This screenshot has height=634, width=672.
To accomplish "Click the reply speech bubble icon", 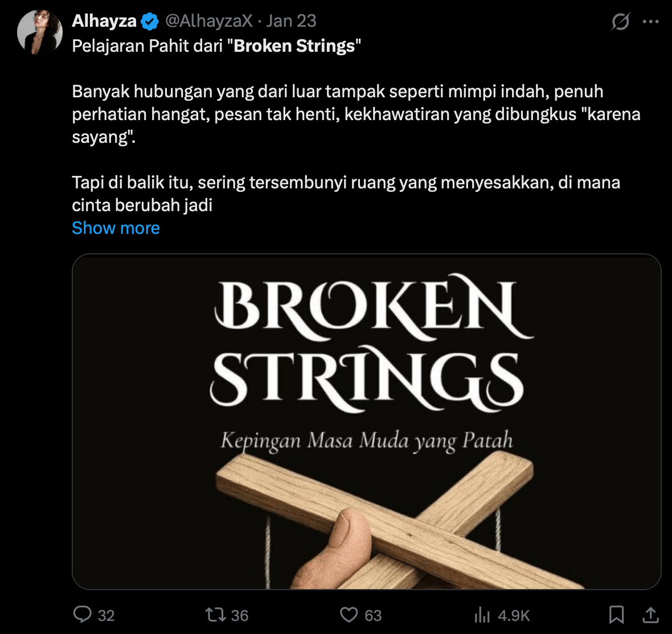I will click(x=83, y=615).
